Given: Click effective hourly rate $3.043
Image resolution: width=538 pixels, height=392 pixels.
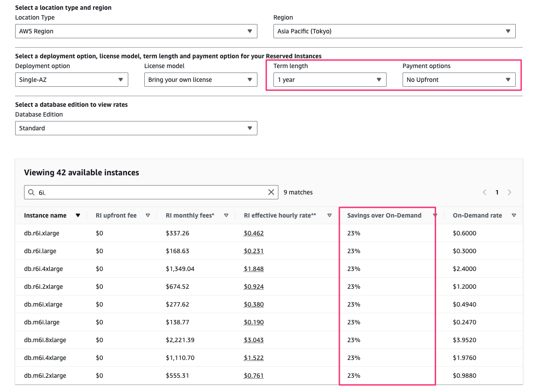Looking at the screenshot, I should (253, 340).
